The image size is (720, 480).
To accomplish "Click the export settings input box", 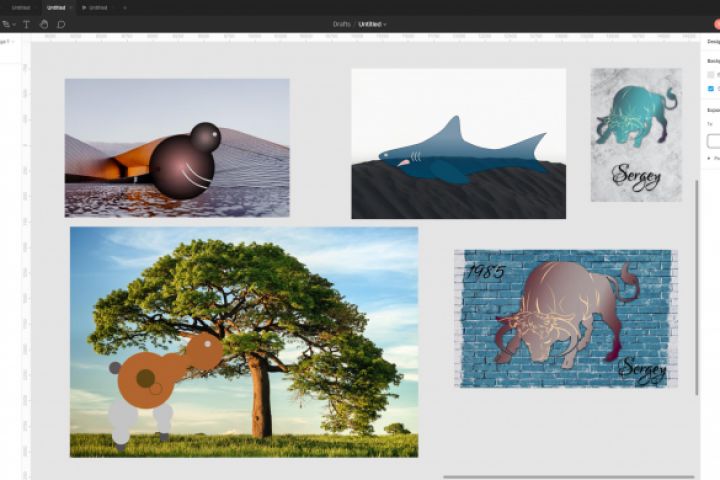I will coord(714,141).
